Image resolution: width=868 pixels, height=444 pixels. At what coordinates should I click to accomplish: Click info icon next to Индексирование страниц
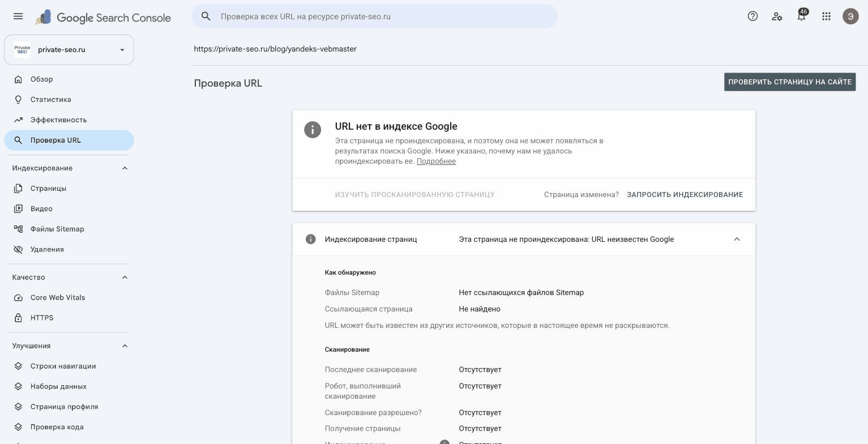point(310,239)
